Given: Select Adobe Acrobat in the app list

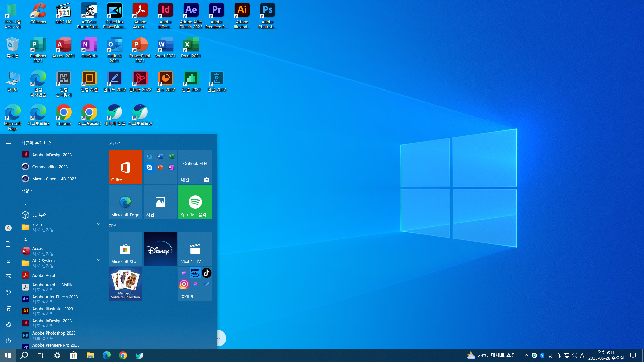Looking at the screenshot, I should pos(46,275).
